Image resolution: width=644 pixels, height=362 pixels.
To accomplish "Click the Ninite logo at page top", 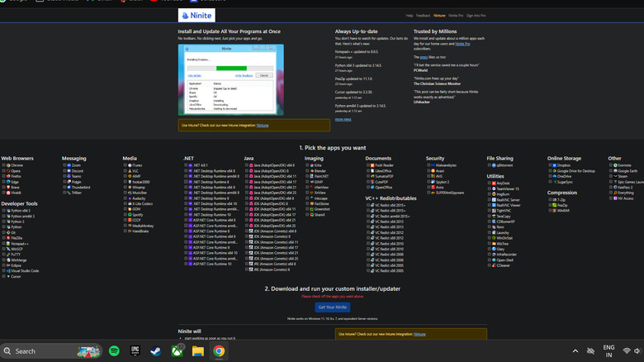I will (x=197, y=15).
